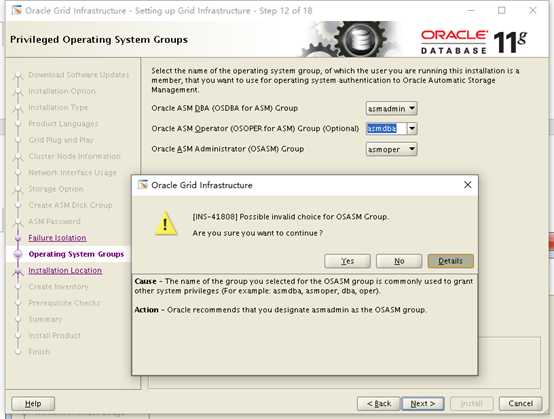Click the Operating System Groups step bullet
The height and width of the screenshot is (419, 554).
(18, 254)
